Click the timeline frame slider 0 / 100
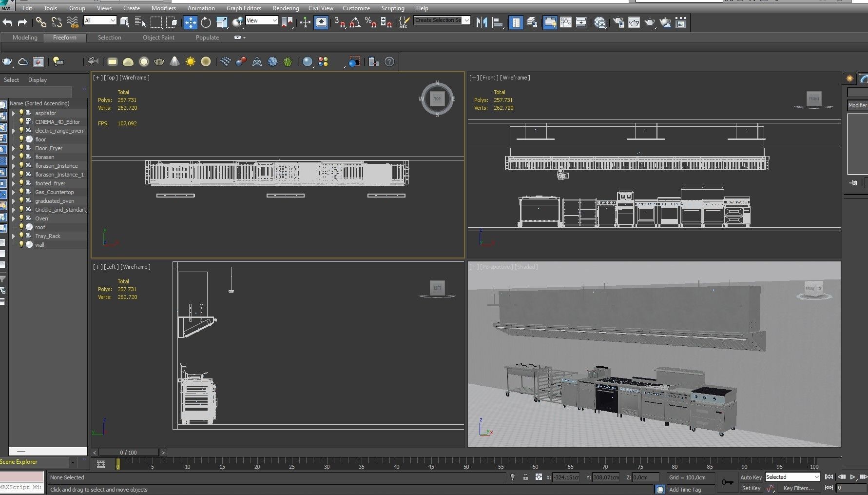This screenshot has width=868, height=495. 129,453
